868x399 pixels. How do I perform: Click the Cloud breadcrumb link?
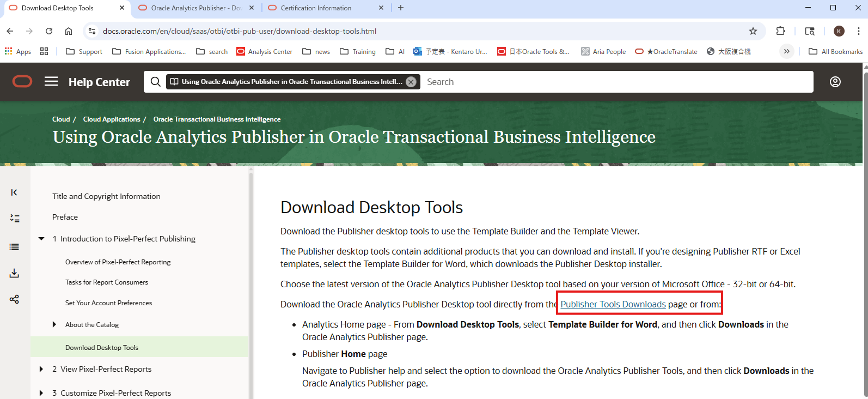tap(61, 119)
